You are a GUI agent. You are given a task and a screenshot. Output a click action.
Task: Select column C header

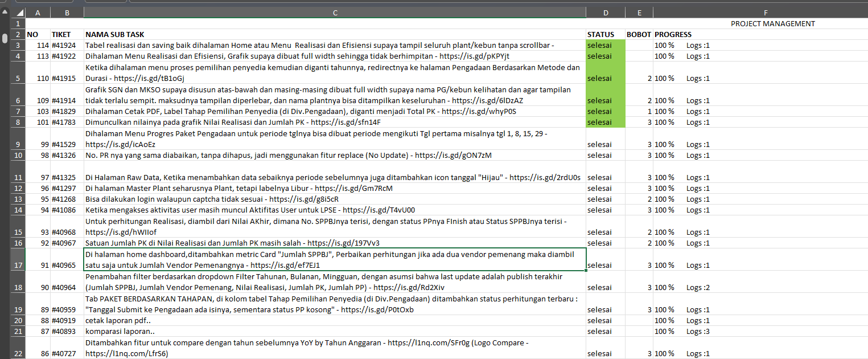coord(335,13)
